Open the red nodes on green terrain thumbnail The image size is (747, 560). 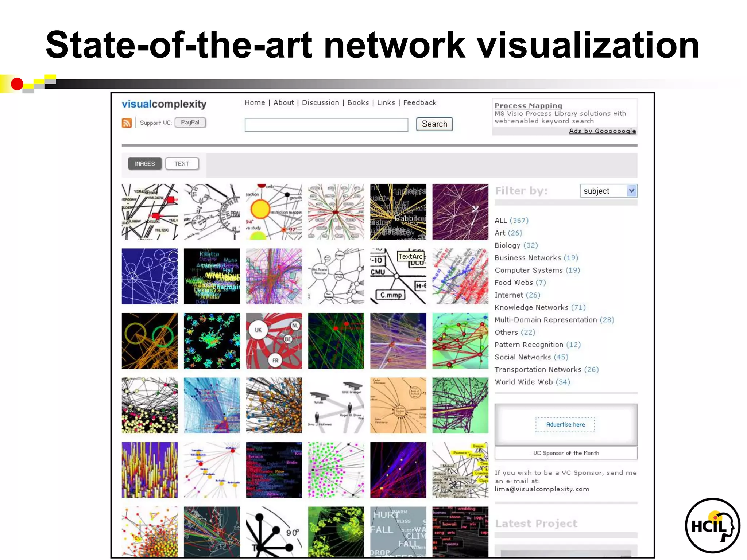(x=460, y=341)
